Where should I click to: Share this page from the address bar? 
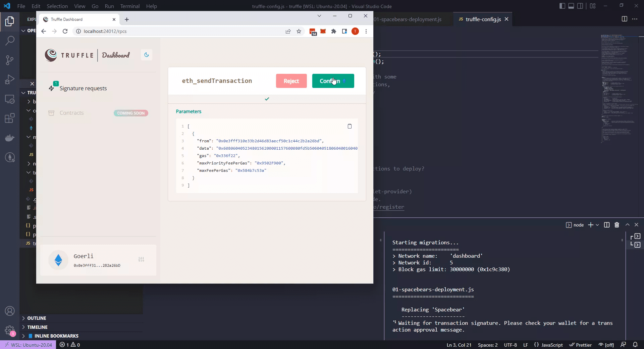coord(288,31)
